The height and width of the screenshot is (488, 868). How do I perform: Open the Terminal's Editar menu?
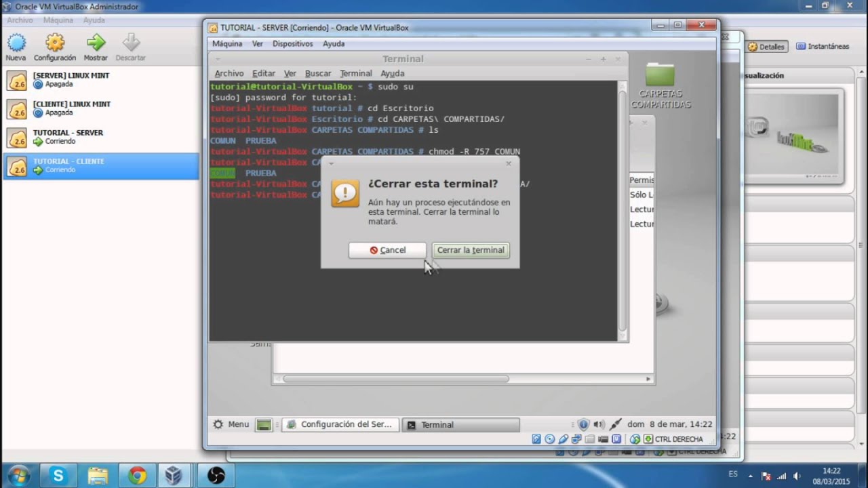[264, 73]
